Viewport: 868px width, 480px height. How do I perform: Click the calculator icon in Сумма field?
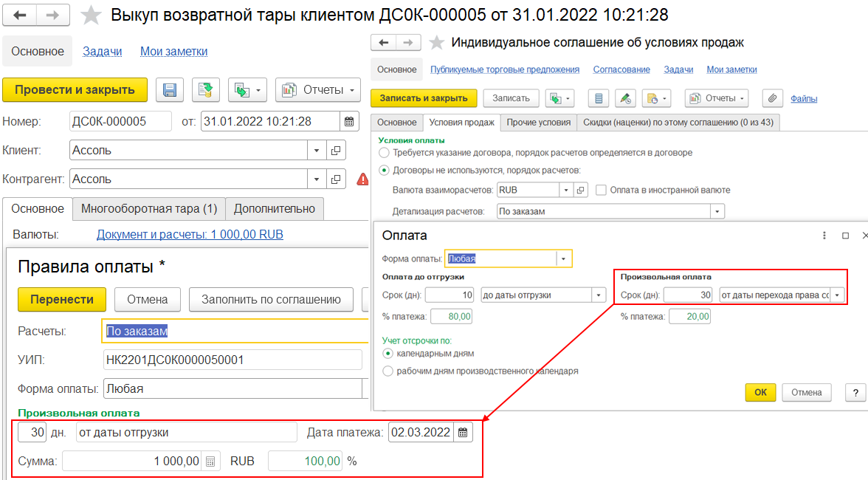click(210, 462)
